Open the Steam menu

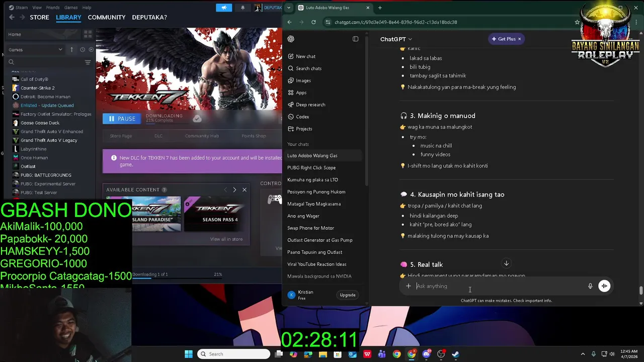22,8
